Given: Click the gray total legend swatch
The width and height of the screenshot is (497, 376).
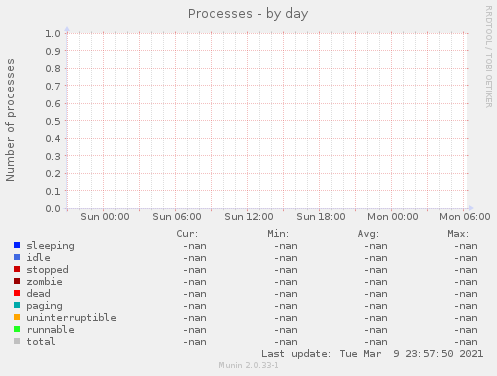Looking at the screenshot, I should click(17, 341).
